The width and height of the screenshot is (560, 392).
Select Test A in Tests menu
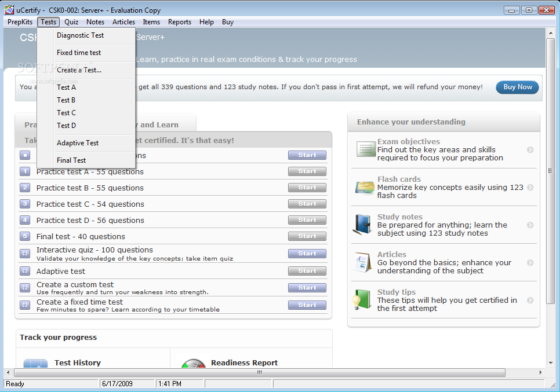pyautogui.click(x=86, y=87)
